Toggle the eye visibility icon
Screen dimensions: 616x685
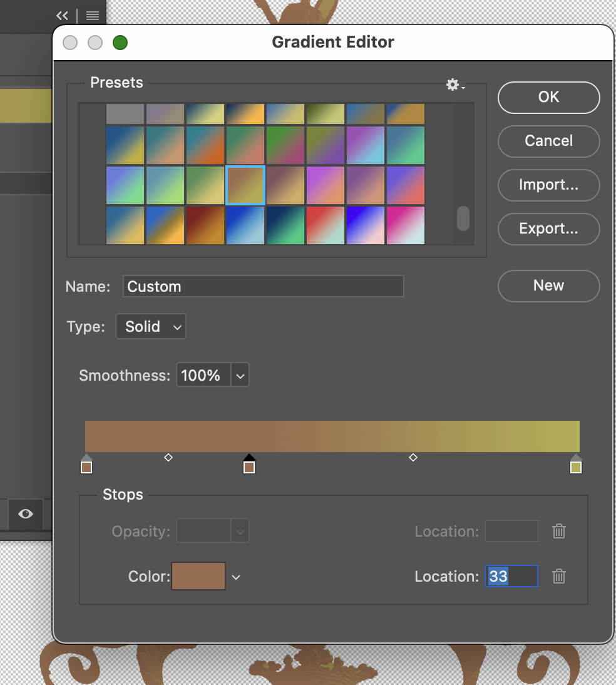(25, 514)
